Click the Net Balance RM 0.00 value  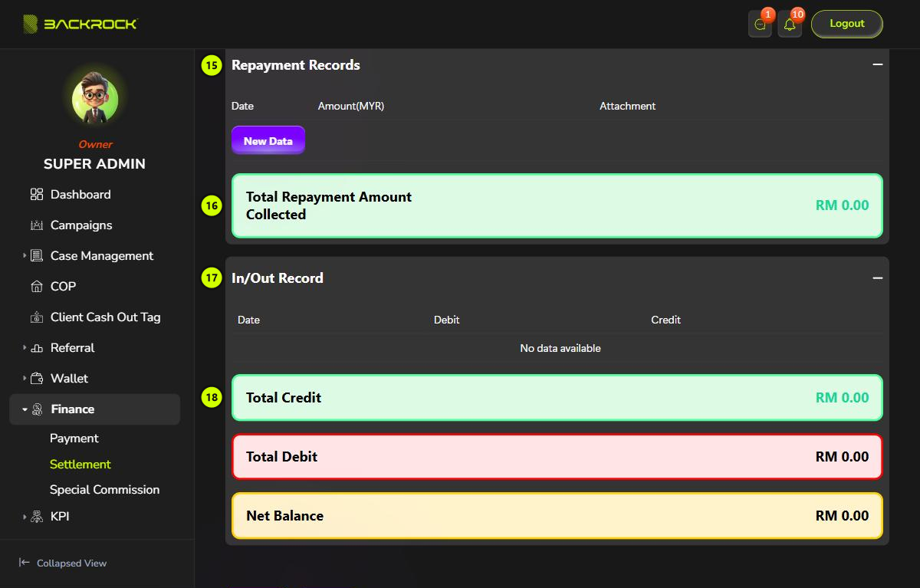843,516
